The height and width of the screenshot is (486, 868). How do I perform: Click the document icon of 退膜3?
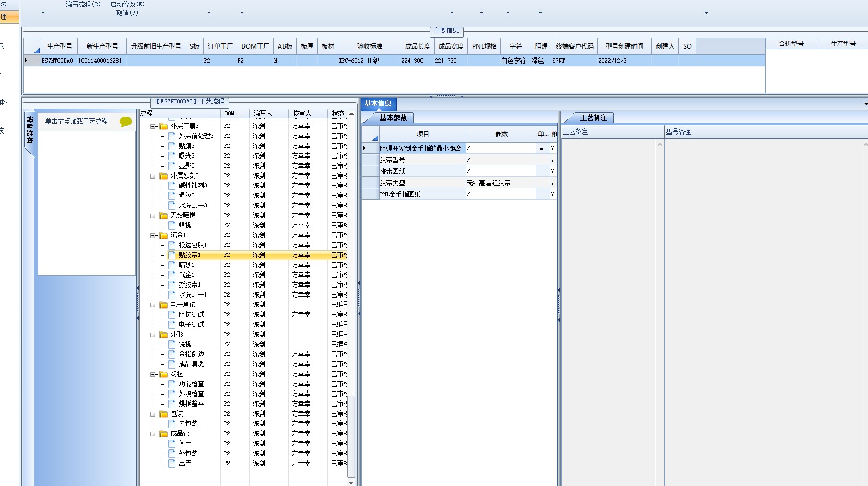click(172, 195)
